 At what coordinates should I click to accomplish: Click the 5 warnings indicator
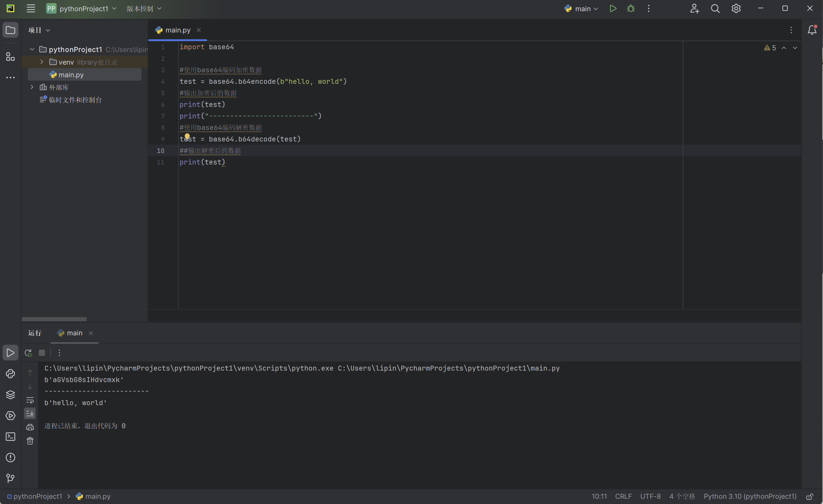click(770, 48)
